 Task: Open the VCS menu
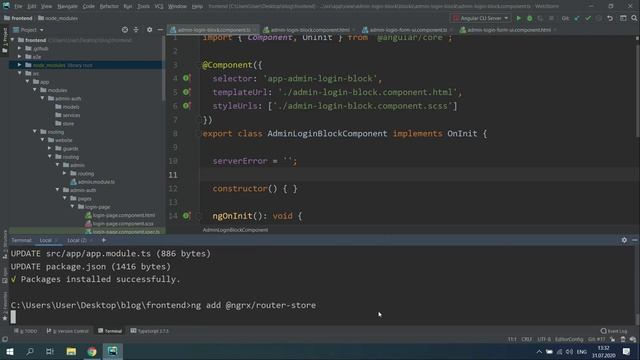tap(159, 7)
